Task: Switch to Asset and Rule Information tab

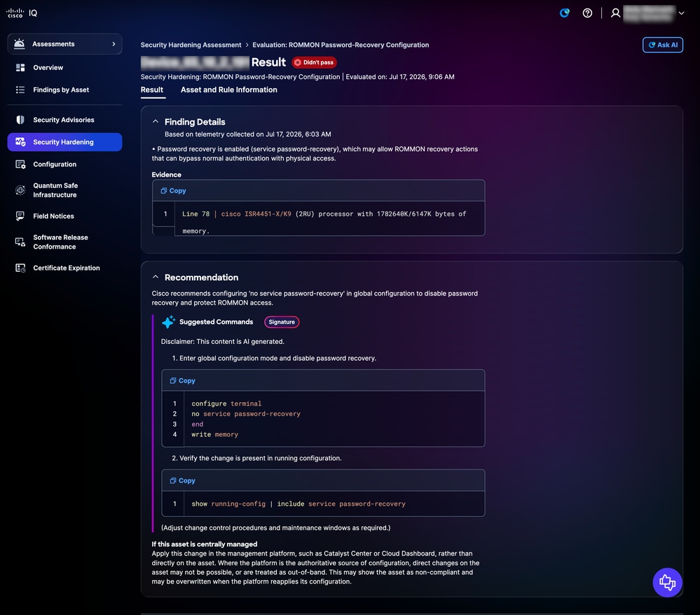Action: [228, 90]
